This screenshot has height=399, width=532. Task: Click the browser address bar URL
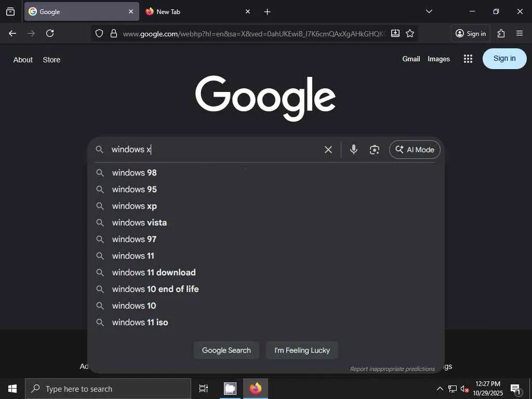pyautogui.click(x=254, y=34)
